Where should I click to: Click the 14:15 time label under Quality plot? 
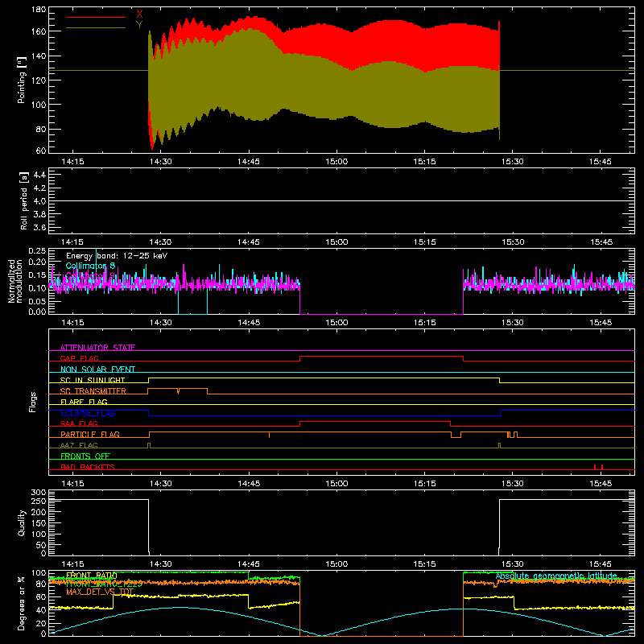point(72,564)
